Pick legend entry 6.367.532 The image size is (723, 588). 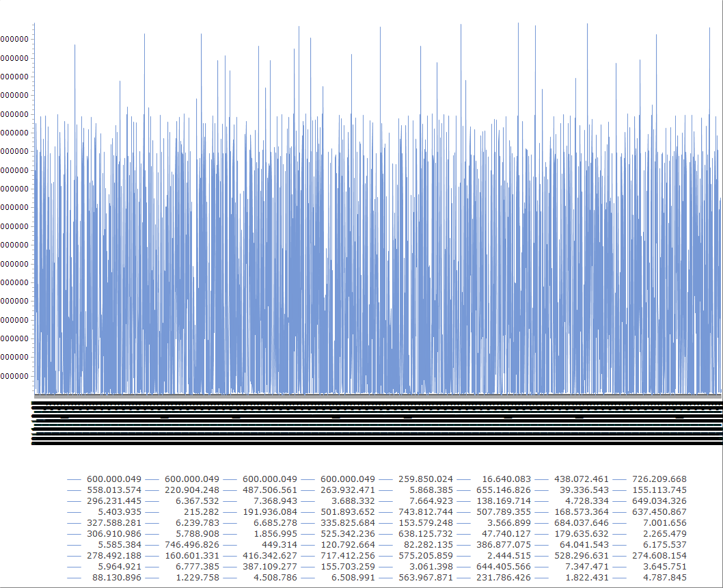click(197, 501)
